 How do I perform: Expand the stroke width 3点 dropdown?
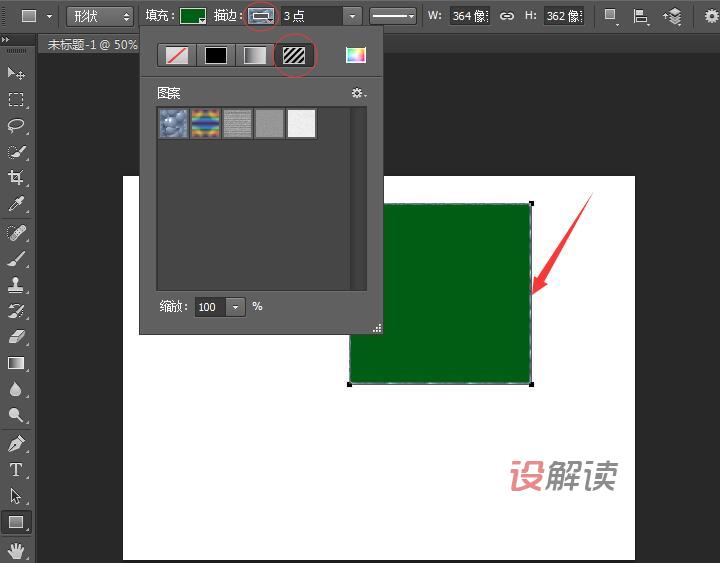point(352,16)
